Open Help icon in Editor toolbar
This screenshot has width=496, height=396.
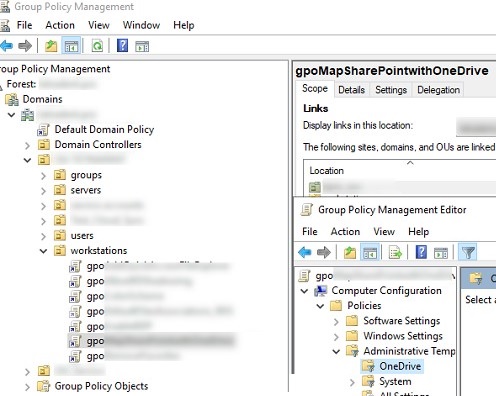click(x=421, y=252)
